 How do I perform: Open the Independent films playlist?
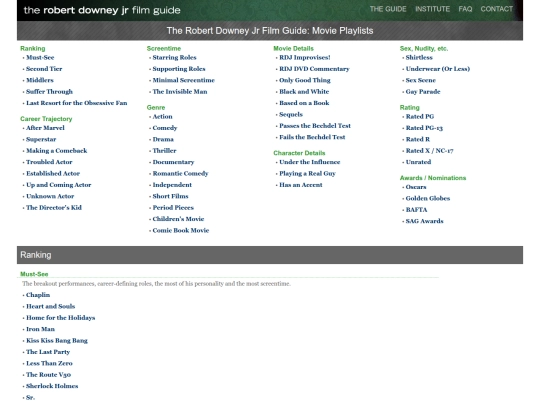pyautogui.click(x=172, y=185)
